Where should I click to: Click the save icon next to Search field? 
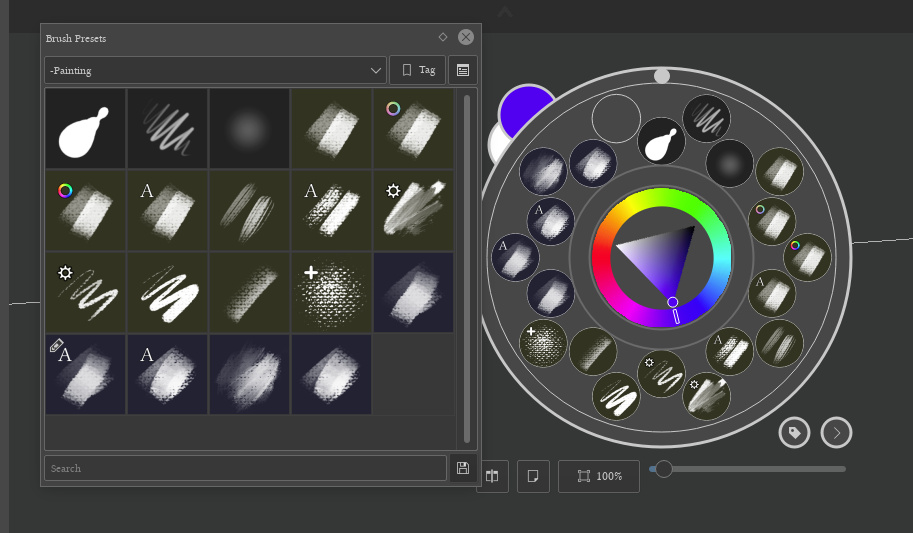click(x=463, y=468)
